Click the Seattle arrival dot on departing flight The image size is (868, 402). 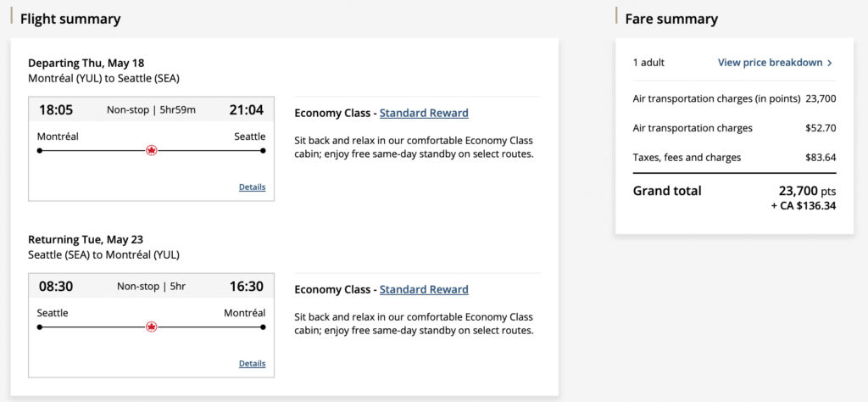(263, 151)
